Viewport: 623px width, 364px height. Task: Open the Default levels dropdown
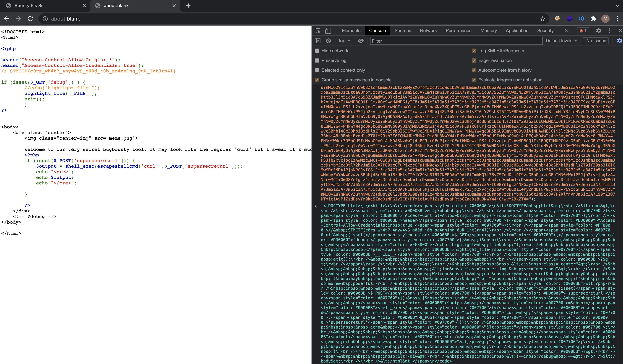561,41
